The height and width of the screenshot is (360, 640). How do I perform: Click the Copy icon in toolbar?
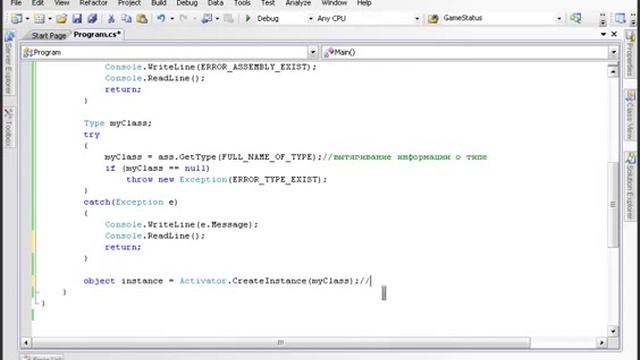[x=127, y=18]
